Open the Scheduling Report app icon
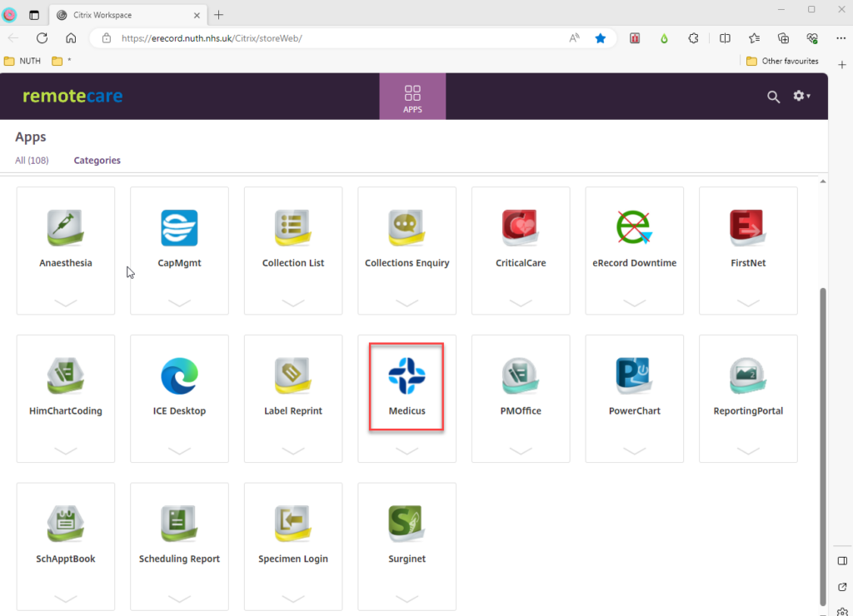This screenshot has height=616, width=853. pyautogui.click(x=180, y=524)
